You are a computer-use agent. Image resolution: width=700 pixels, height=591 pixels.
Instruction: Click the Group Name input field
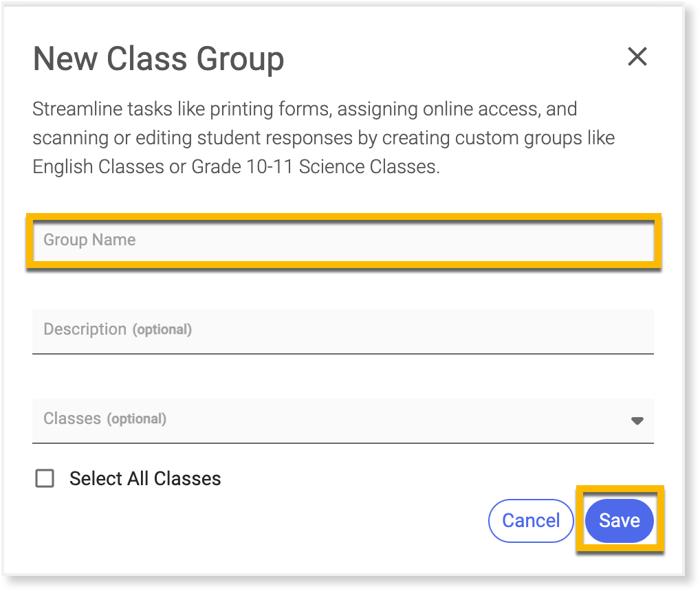(x=344, y=241)
